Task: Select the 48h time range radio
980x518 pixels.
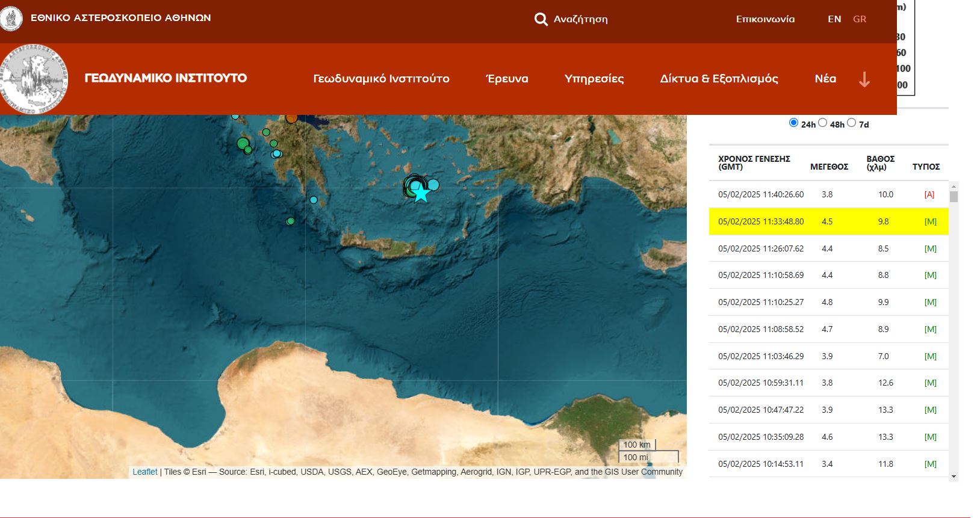Action: point(822,123)
